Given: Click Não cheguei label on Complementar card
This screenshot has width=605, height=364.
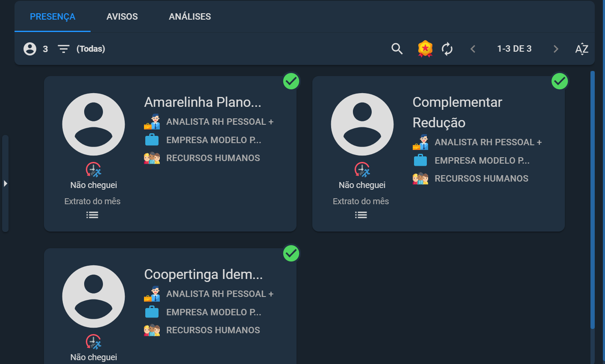Looking at the screenshot, I should click(x=362, y=185).
